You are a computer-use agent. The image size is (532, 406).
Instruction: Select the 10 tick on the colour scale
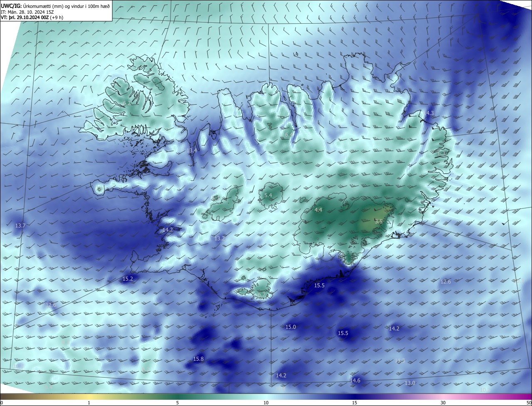click(x=266, y=403)
